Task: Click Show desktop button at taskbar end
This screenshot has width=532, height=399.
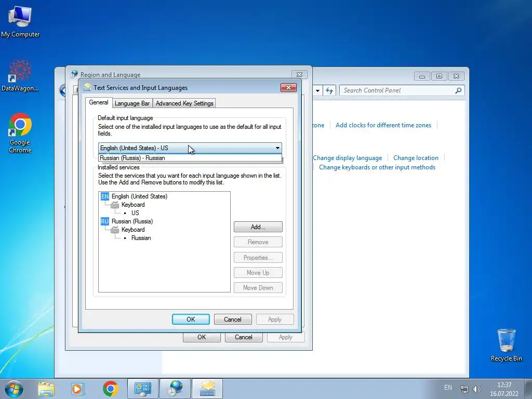Action: (528, 389)
